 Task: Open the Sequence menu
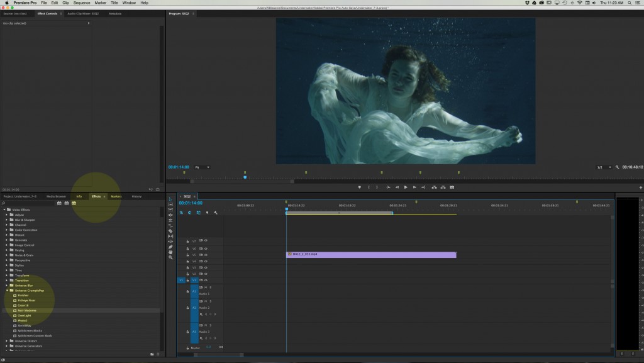(82, 3)
